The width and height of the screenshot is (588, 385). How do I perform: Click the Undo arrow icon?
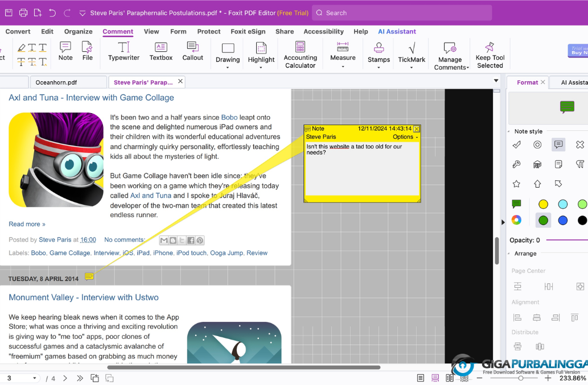tap(52, 13)
